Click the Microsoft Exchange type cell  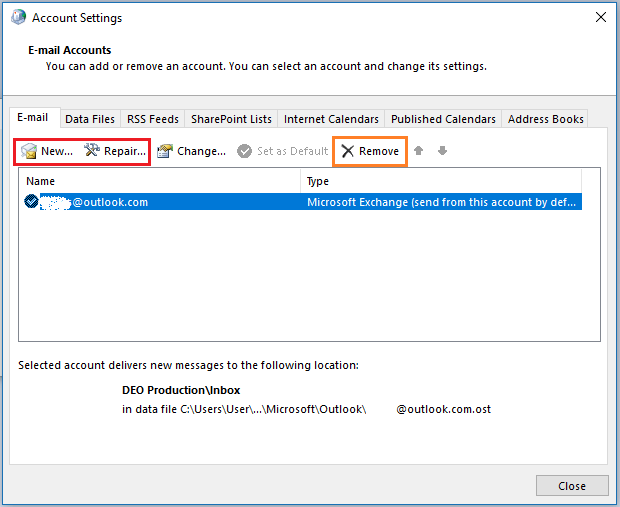pos(441,202)
